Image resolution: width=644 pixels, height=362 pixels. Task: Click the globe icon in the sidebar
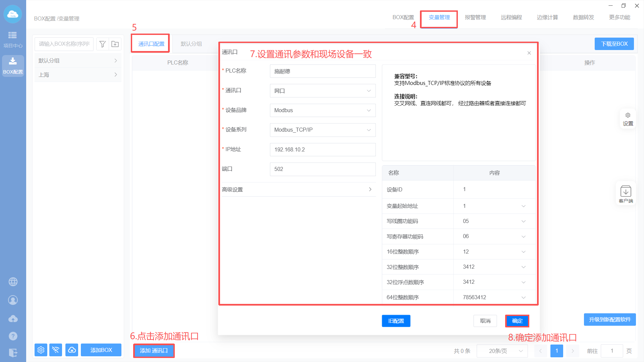tap(13, 282)
